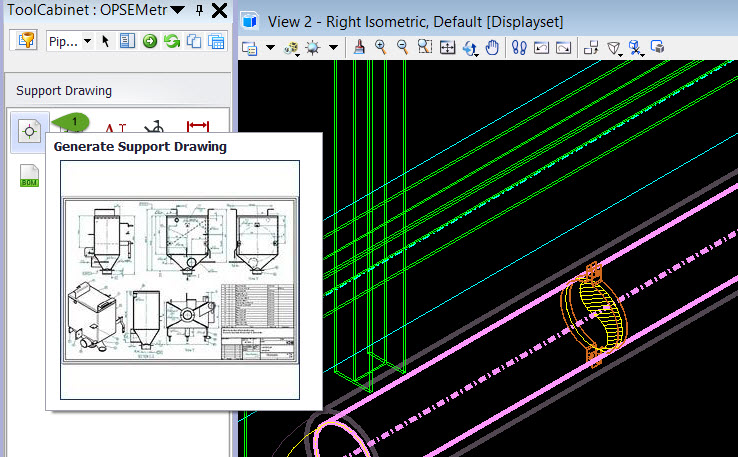Viewport: 738px width, 457px height.
Task: Click the Update View paintbrush icon
Action: click(359, 47)
